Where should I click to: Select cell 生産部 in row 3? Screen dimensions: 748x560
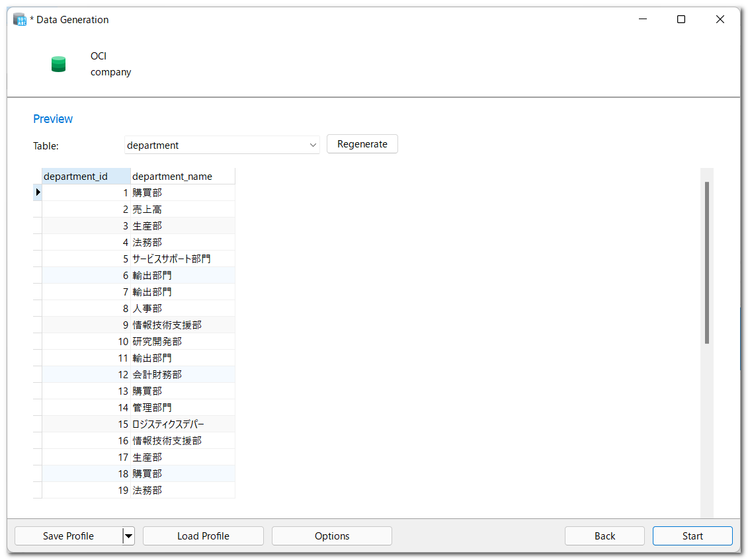[x=183, y=225]
